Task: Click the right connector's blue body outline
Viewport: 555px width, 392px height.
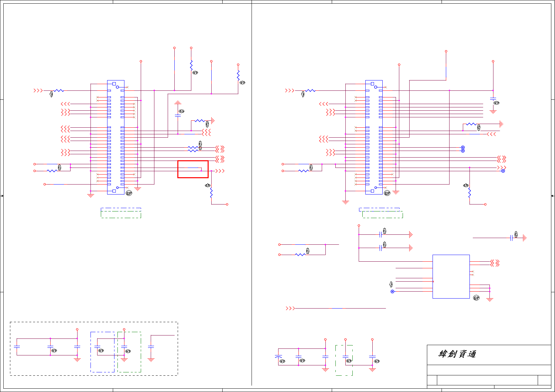Action: [374, 137]
